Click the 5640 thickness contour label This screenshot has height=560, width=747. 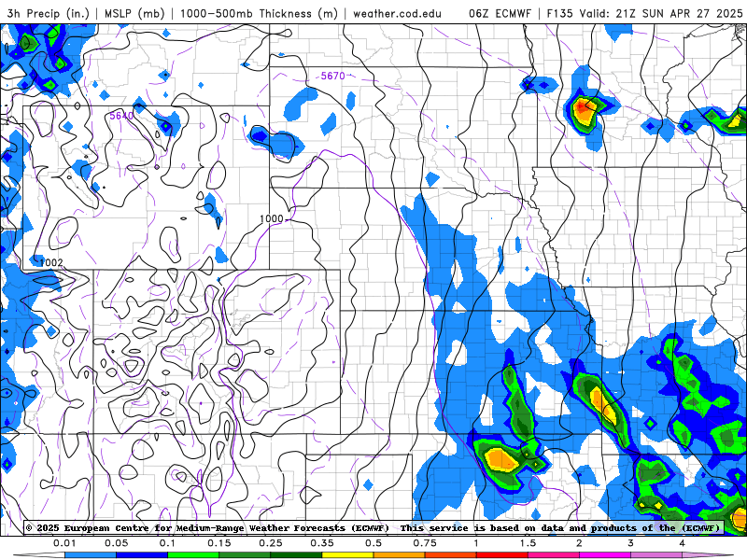(121, 116)
